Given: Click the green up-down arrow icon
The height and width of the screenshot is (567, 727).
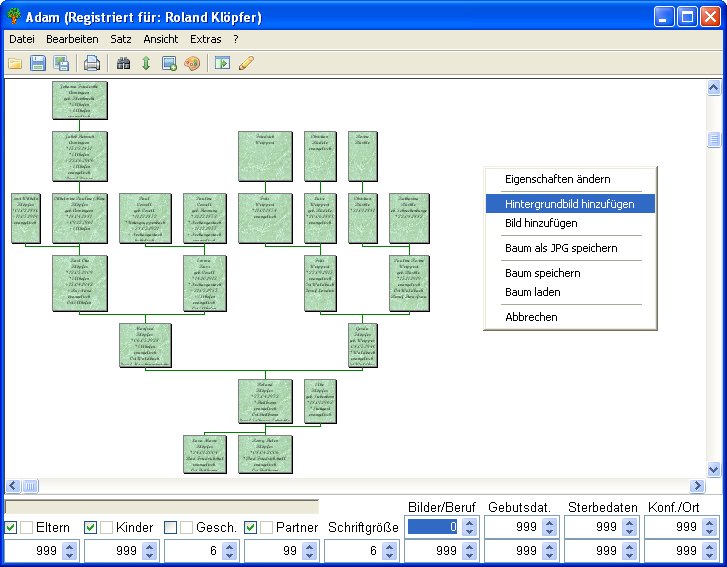Looking at the screenshot, I should pos(146,63).
